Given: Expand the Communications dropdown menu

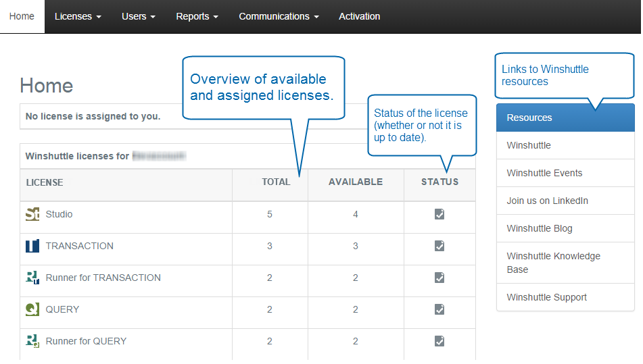Looking at the screenshot, I should pyautogui.click(x=279, y=16).
